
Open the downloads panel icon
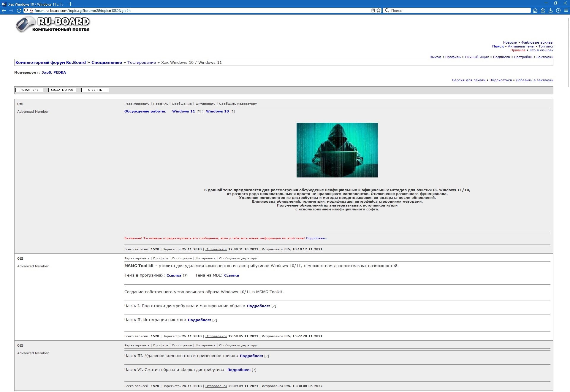[550, 10]
